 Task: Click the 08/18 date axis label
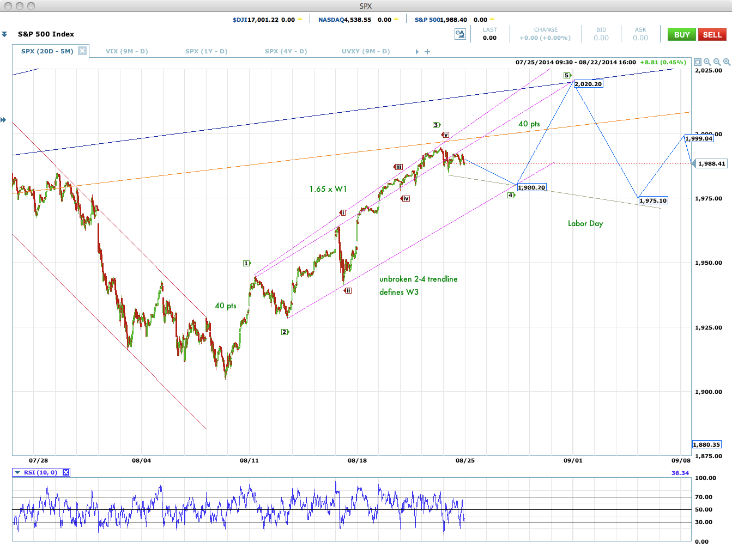(357, 460)
